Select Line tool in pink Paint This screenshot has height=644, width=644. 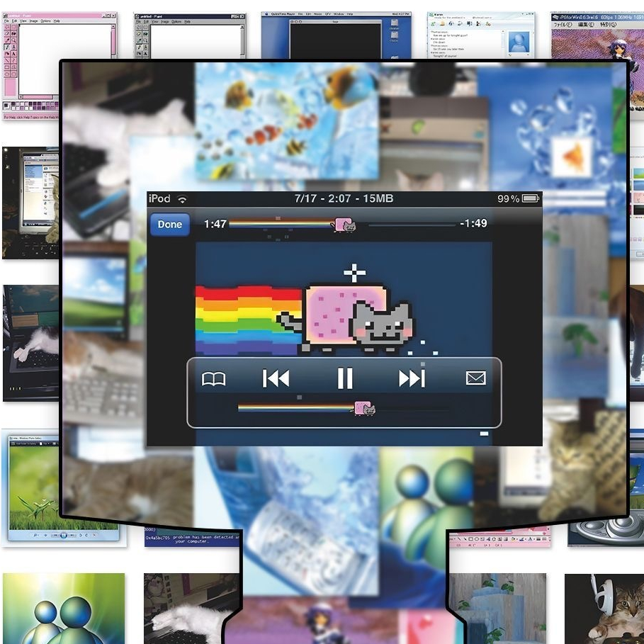point(7,60)
